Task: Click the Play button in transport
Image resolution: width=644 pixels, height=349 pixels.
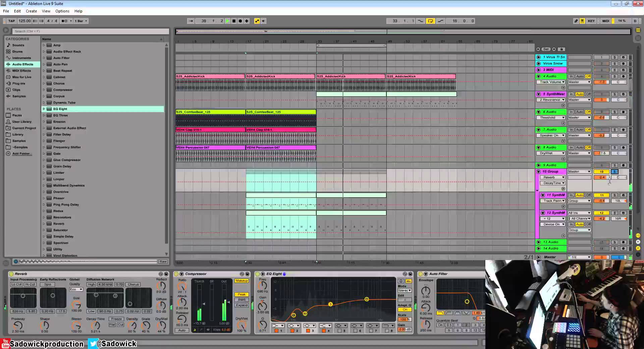Action: pos(228,21)
